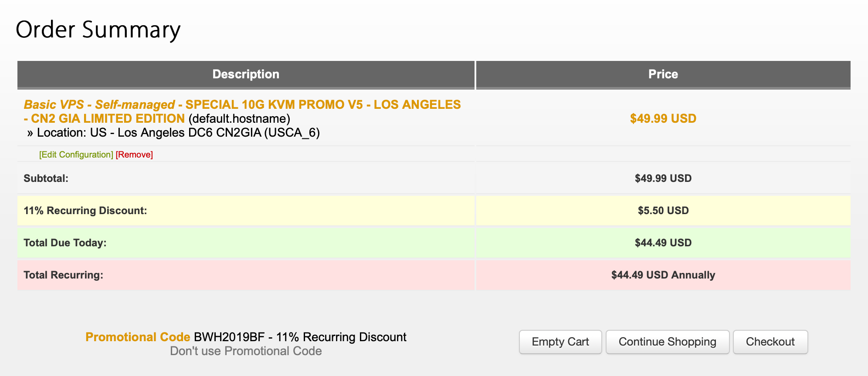
Task: Click the Checkout button
Action: 770,342
